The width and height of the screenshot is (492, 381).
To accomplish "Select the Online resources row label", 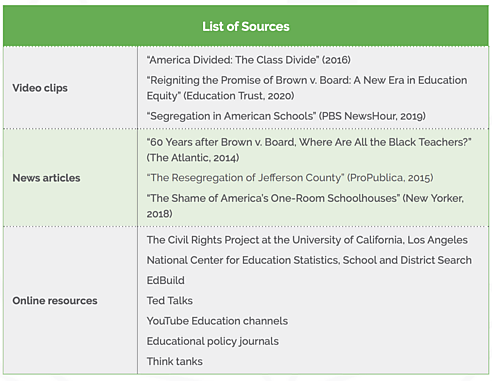I will [55, 301].
